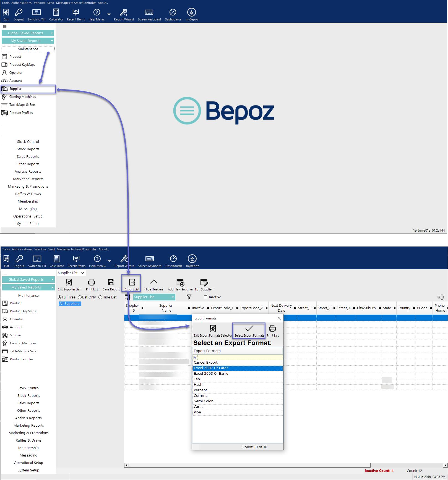The image size is (448, 480).
Task: Collapse sidebar via hamburger icon in bottom window
Action: [5, 273]
